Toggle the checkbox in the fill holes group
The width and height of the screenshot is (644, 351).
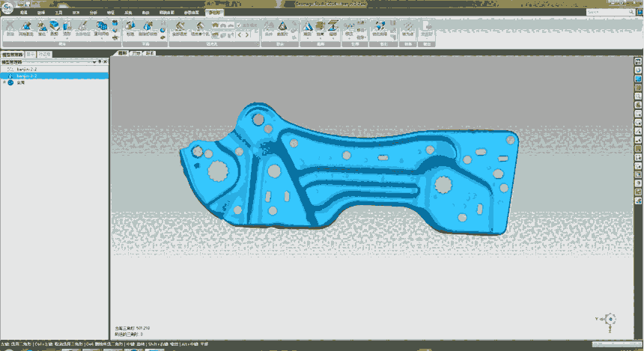240,25
